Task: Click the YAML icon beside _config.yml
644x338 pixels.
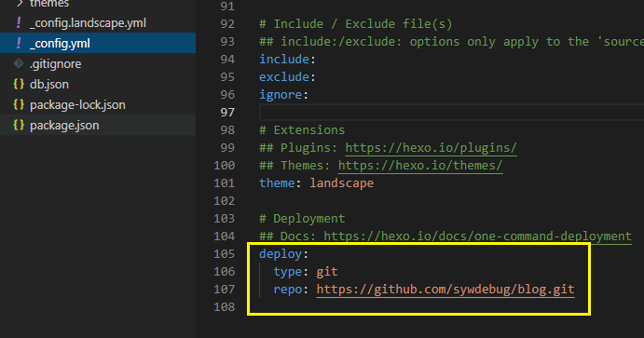Action: [19, 43]
